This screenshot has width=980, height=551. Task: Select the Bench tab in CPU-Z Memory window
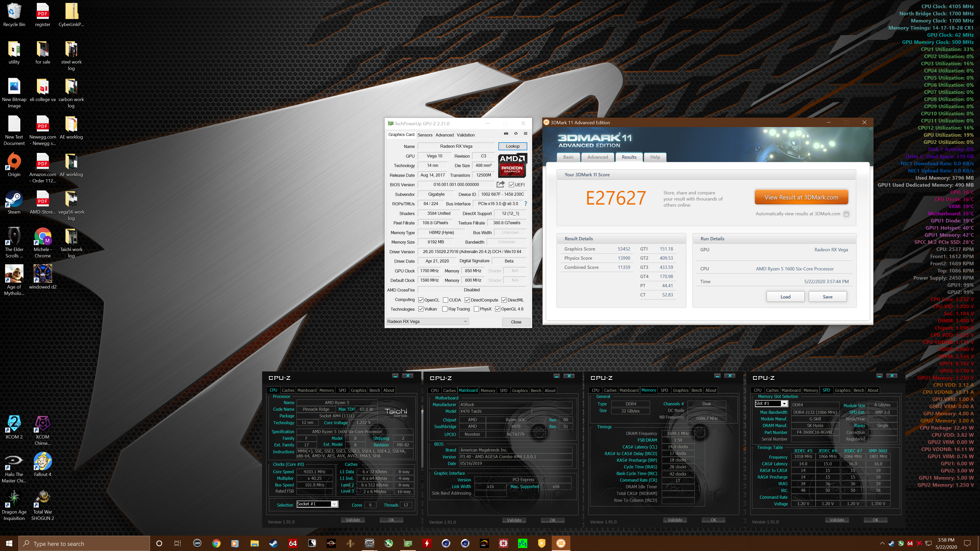click(x=696, y=390)
